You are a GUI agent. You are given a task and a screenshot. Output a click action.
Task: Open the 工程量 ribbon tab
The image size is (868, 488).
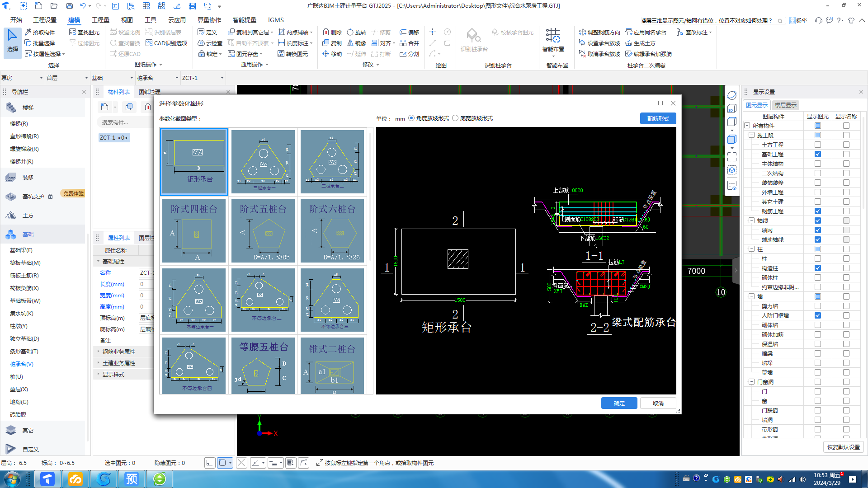[x=100, y=20]
